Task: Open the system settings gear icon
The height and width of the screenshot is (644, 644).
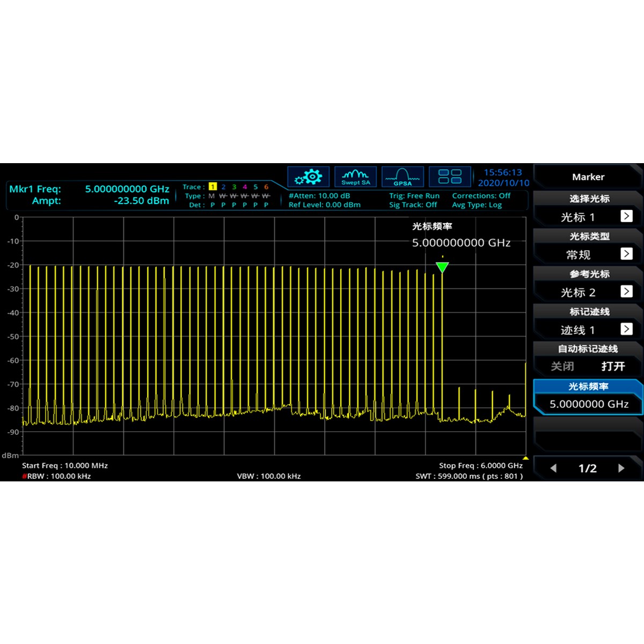Action: pos(308,177)
